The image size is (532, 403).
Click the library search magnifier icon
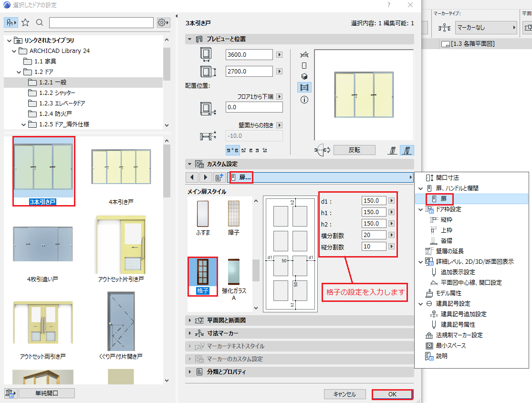coord(39,22)
